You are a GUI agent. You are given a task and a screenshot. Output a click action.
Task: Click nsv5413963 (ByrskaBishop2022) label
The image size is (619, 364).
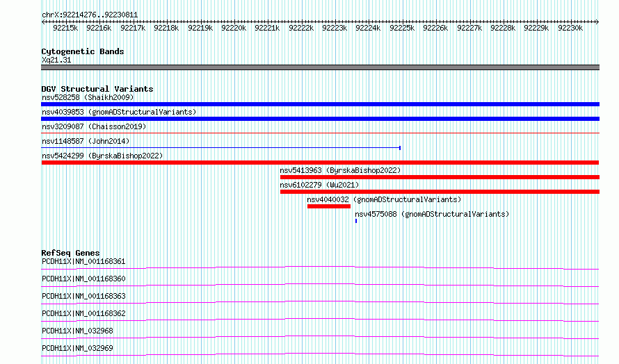tap(340, 170)
